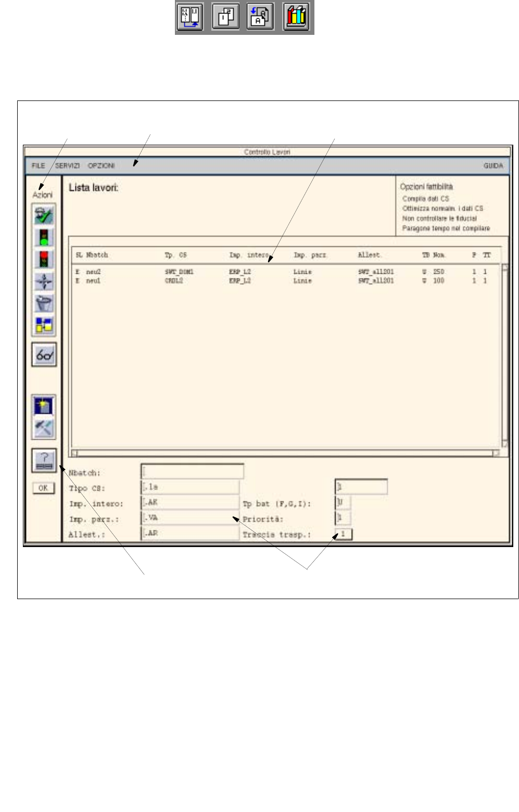Click the Imp. parz. column header

coord(310,255)
